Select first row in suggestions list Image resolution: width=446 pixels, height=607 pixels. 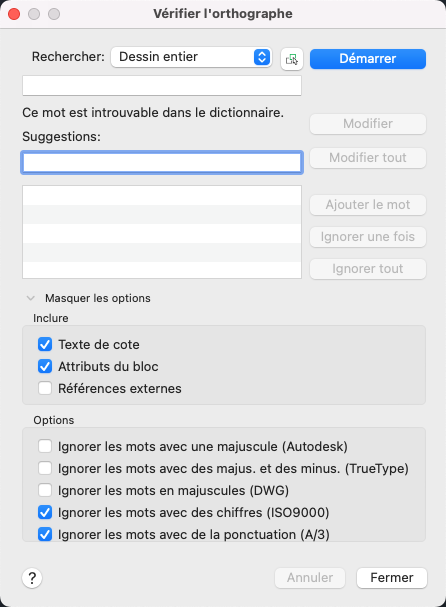coord(162,195)
